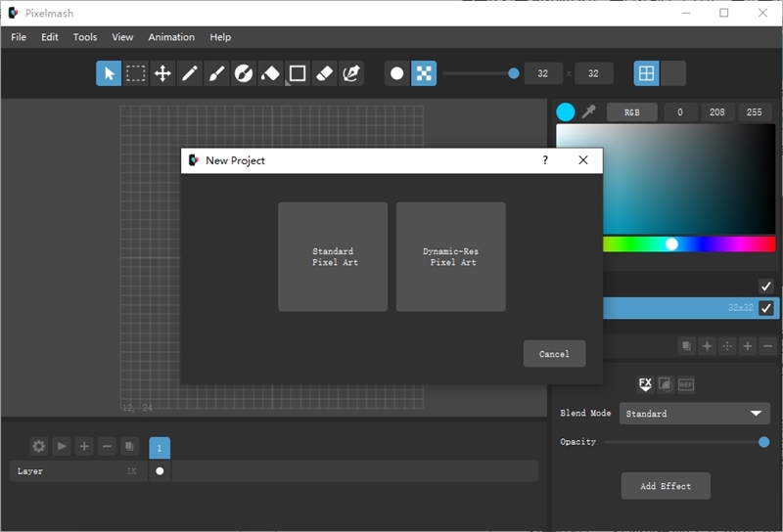Toggle visibility checkbox of top layer row

click(x=765, y=286)
